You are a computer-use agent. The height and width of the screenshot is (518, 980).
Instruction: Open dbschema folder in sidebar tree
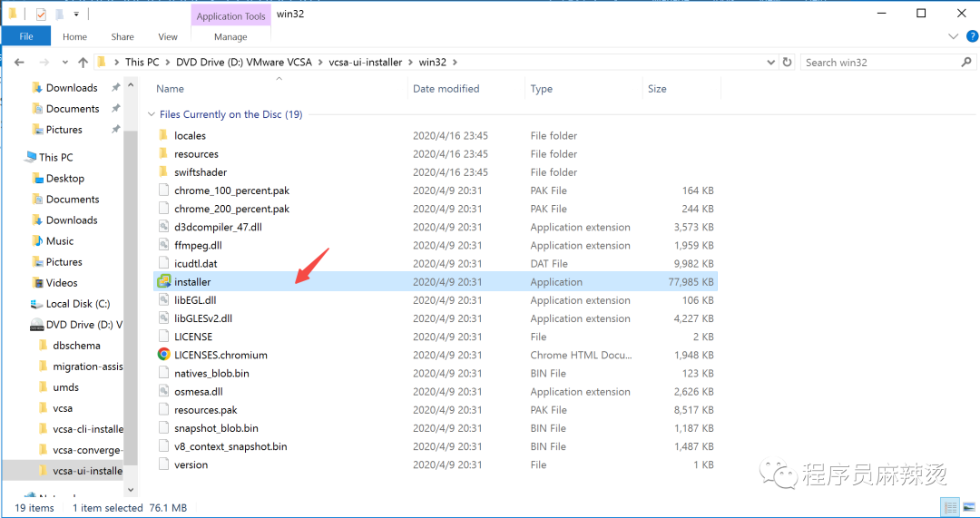[69, 345]
